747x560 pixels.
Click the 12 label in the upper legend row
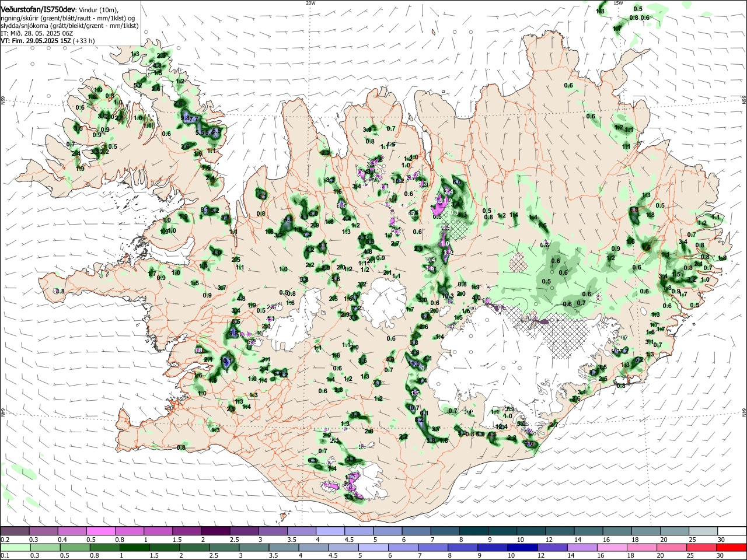pyautogui.click(x=549, y=540)
